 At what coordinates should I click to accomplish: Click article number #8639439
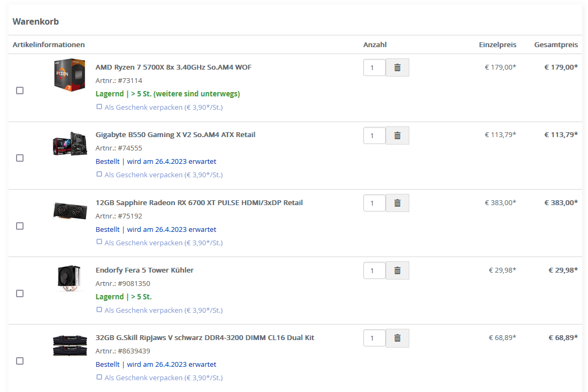point(134,351)
